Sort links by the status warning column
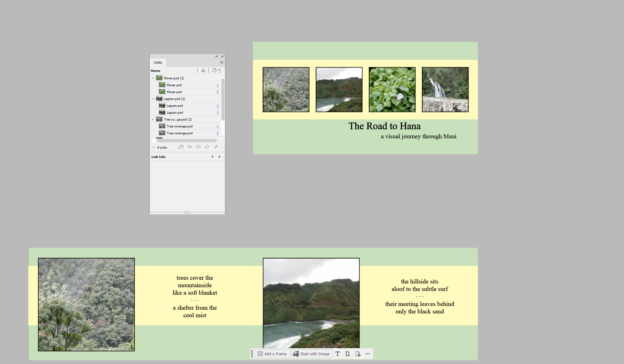 click(203, 71)
